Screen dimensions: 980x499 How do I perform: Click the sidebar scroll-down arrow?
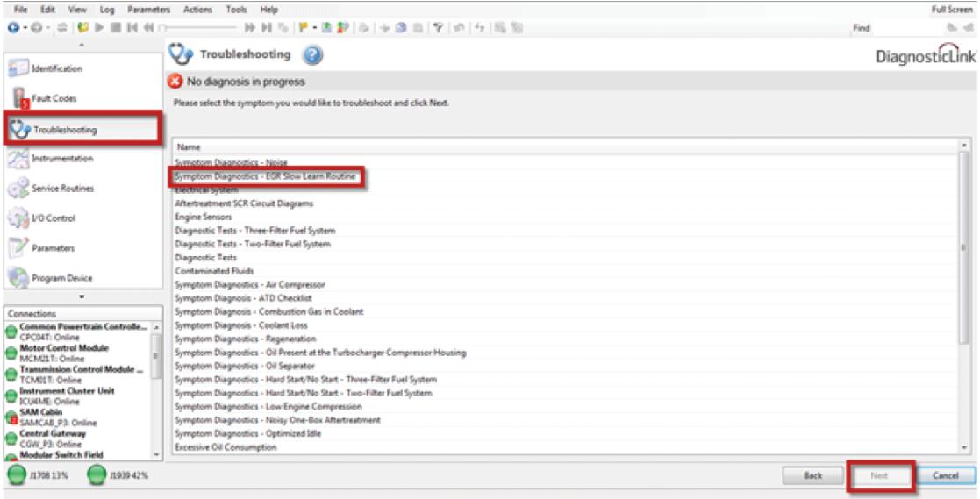pyautogui.click(x=82, y=297)
